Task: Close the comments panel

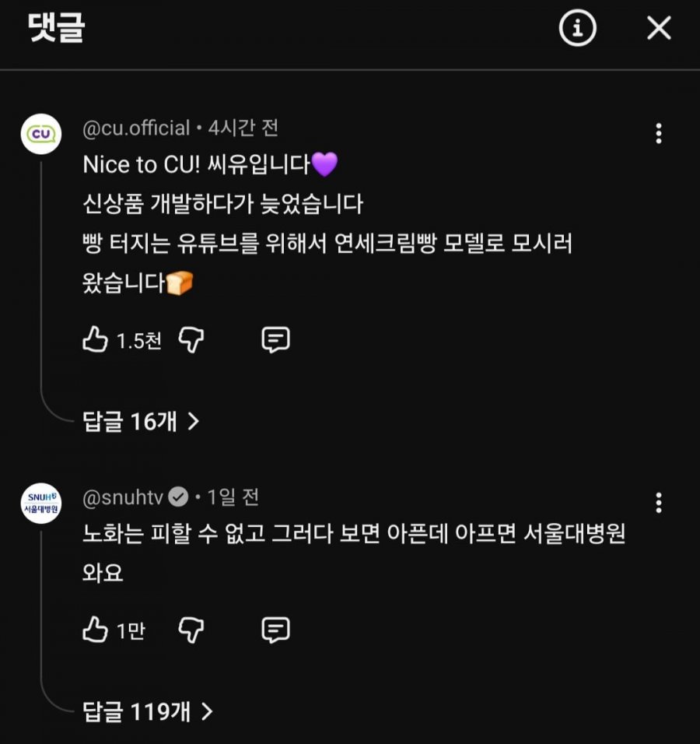Action: (x=659, y=29)
